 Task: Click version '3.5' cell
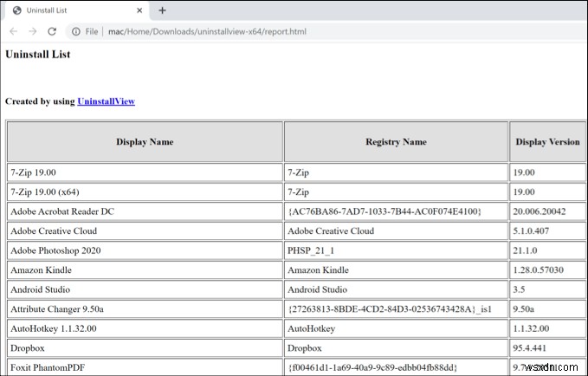(547, 289)
